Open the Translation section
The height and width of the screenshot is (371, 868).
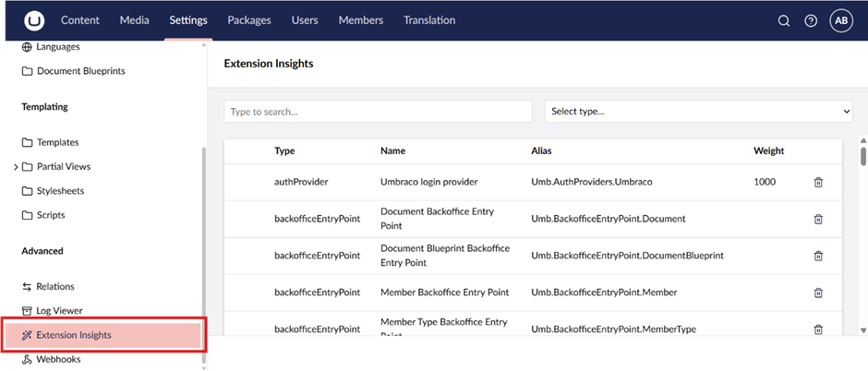pyautogui.click(x=428, y=20)
